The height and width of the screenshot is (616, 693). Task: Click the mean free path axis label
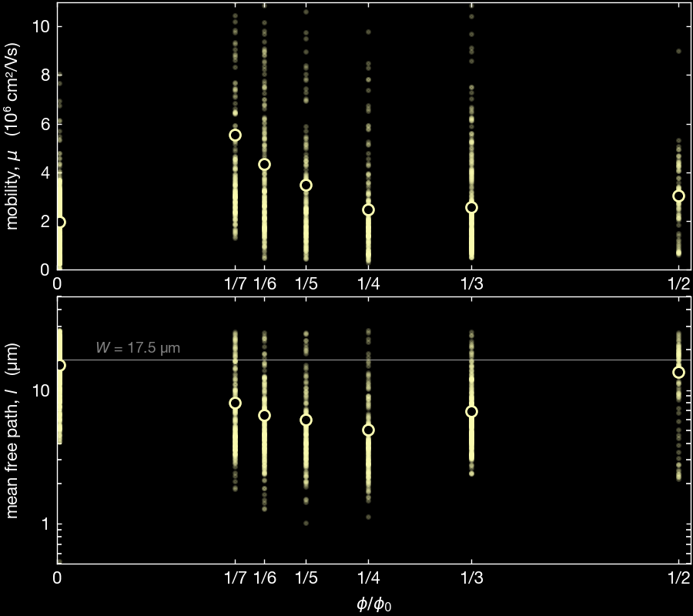coord(12,430)
